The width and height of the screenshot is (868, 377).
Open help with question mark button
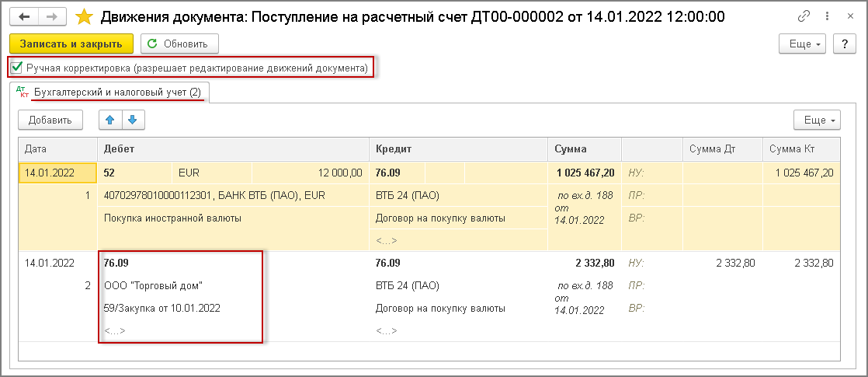pos(843,44)
